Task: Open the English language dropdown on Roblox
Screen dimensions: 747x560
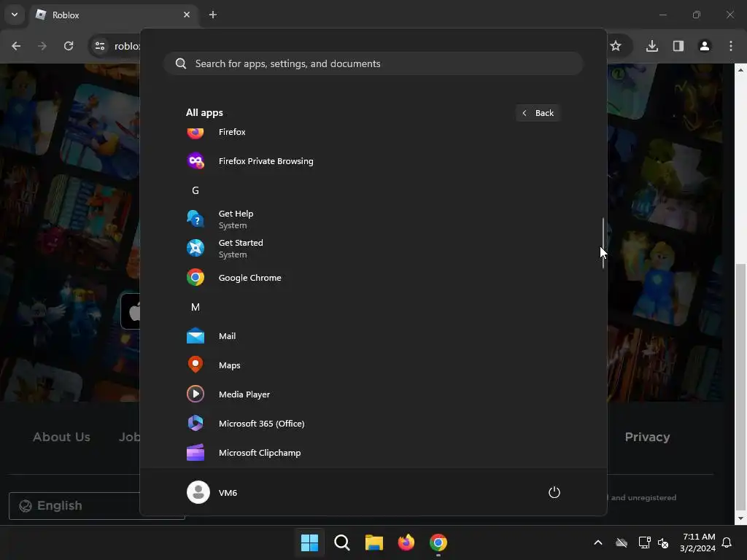Action: [x=97, y=506]
